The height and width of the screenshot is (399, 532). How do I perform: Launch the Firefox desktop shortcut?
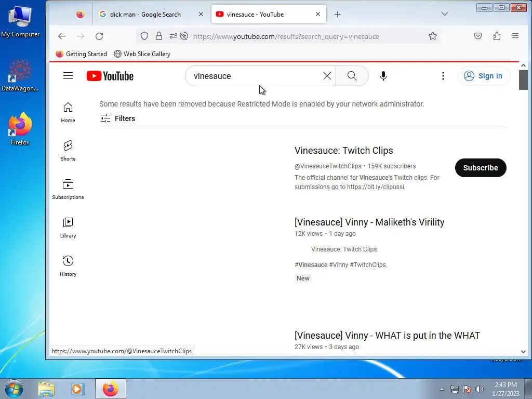[20, 129]
